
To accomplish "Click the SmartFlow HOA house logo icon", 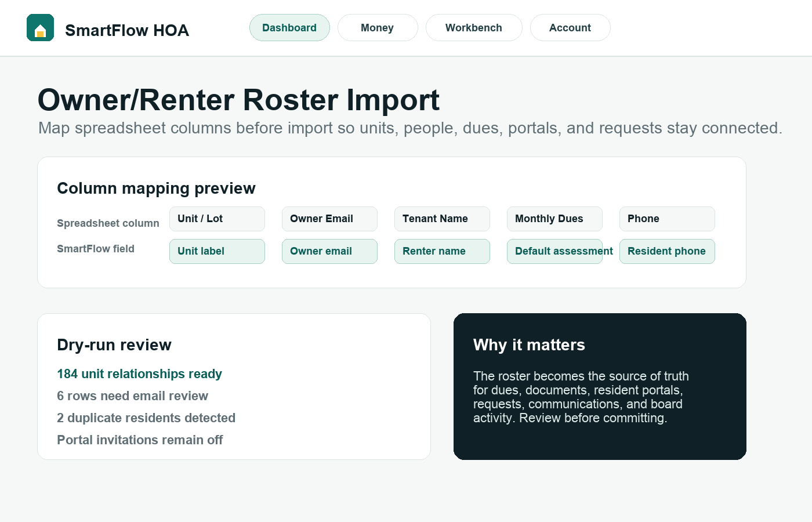I will (x=41, y=28).
